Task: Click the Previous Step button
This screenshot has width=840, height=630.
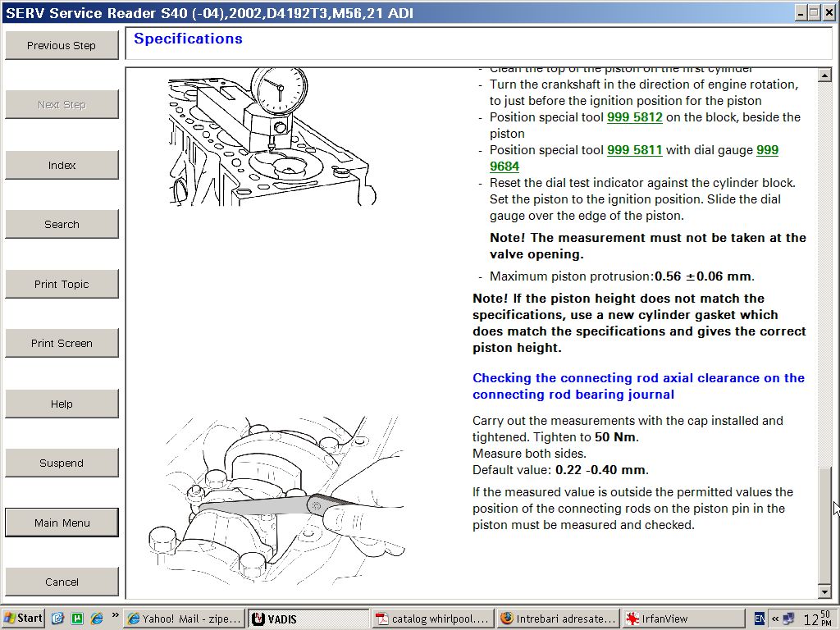Action: pyautogui.click(x=62, y=45)
